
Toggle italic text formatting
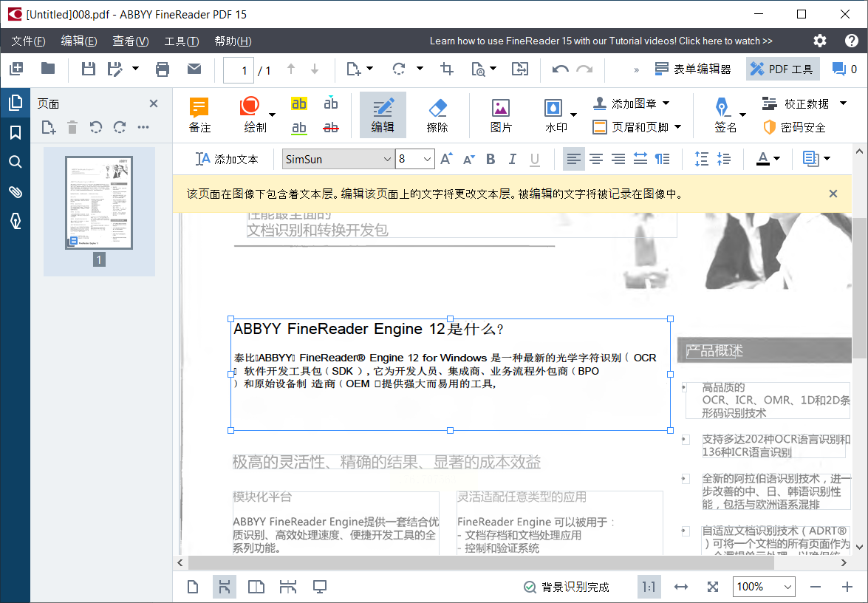pos(512,159)
